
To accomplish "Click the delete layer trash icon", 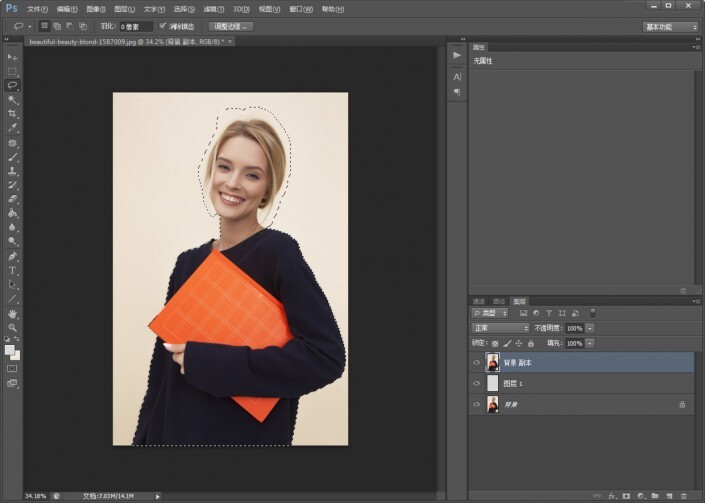I will pyautogui.click(x=684, y=495).
